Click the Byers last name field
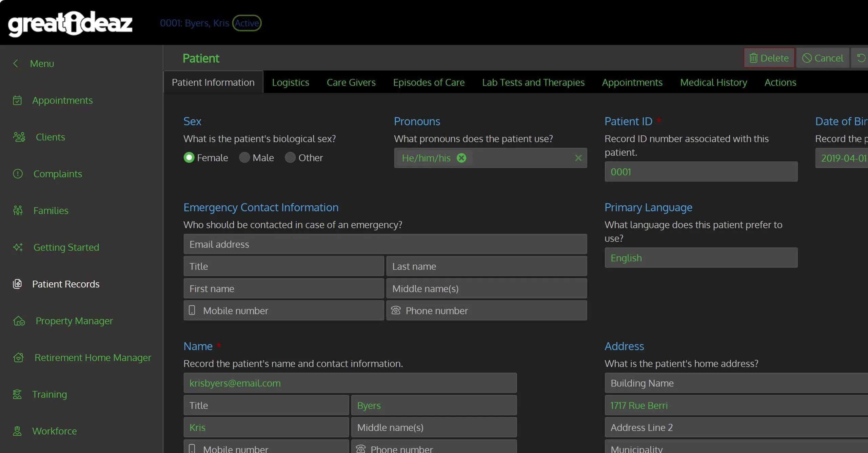The image size is (868, 453). coord(434,405)
